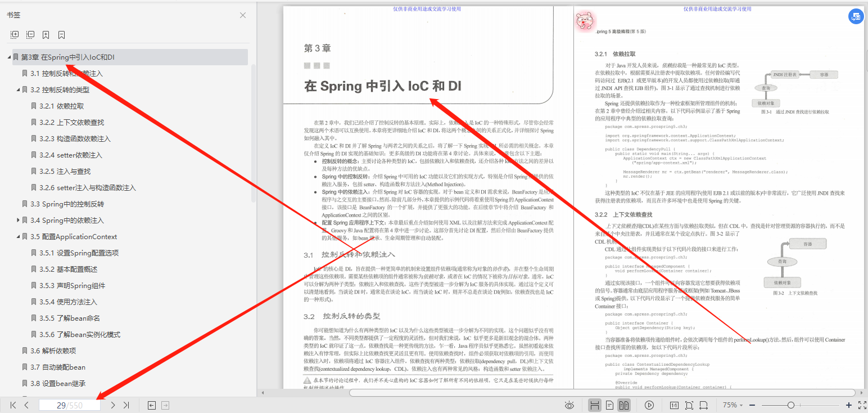Start slideshow playback
The width and height of the screenshot is (868, 413).
[649, 405]
